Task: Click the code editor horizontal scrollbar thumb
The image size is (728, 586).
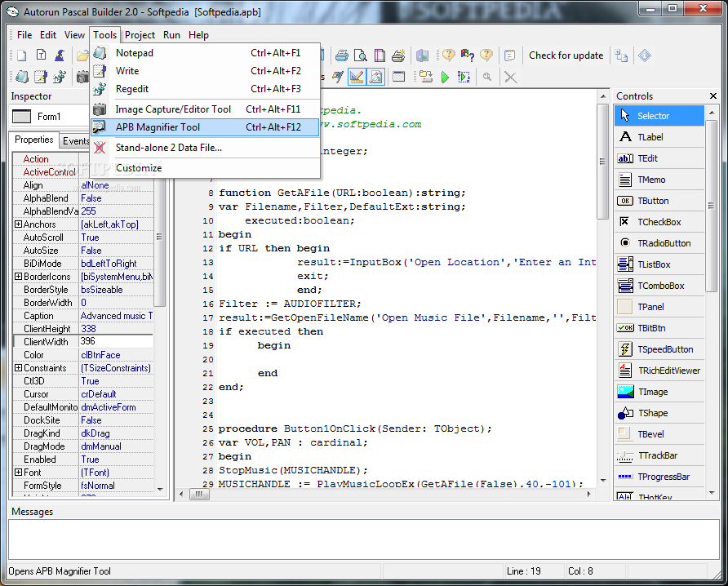Action: pos(199,494)
